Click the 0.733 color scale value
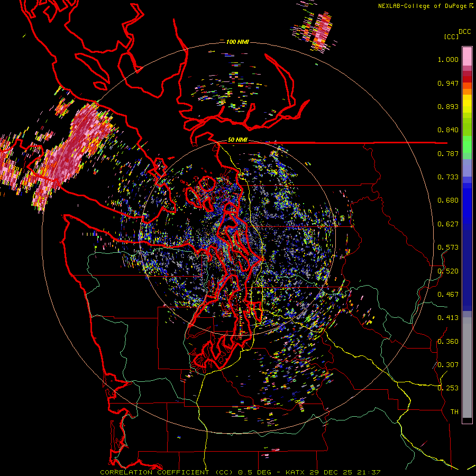 [x=448, y=177]
